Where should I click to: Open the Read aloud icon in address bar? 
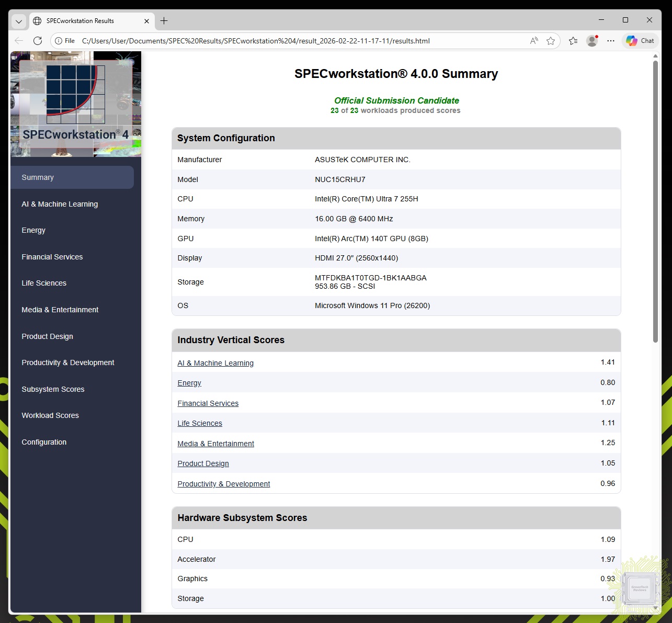534,41
